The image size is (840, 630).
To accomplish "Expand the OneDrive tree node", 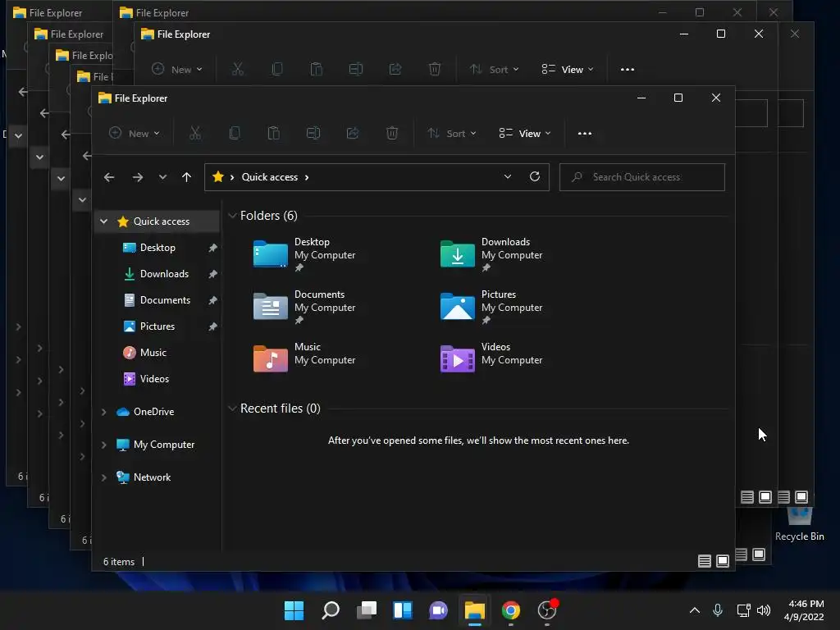I will pyautogui.click(x=104, y=412).
